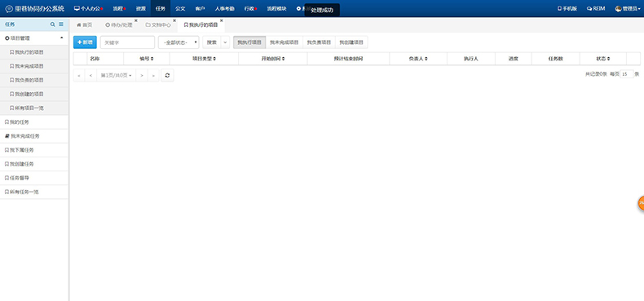Click the search icon in the 任务 sidebar header
The height and width of the screenshot is (301, 644).
click(x=52, y=24)
